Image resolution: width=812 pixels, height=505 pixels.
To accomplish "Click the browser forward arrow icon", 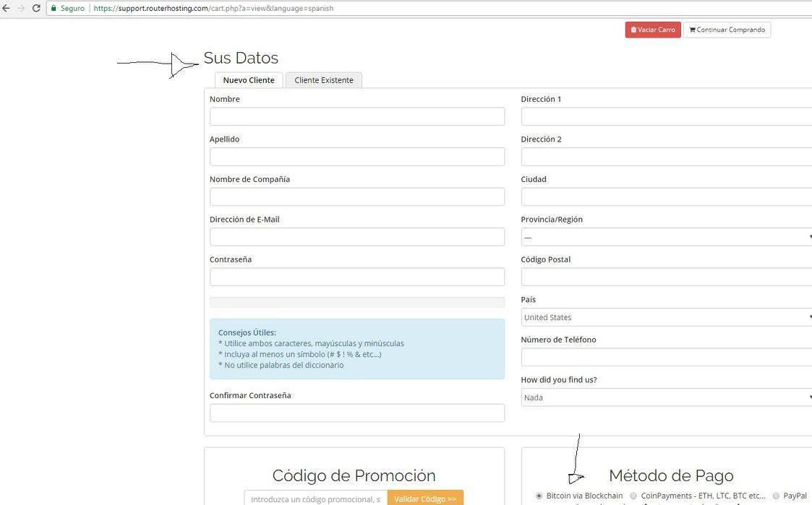I will 21,8.
